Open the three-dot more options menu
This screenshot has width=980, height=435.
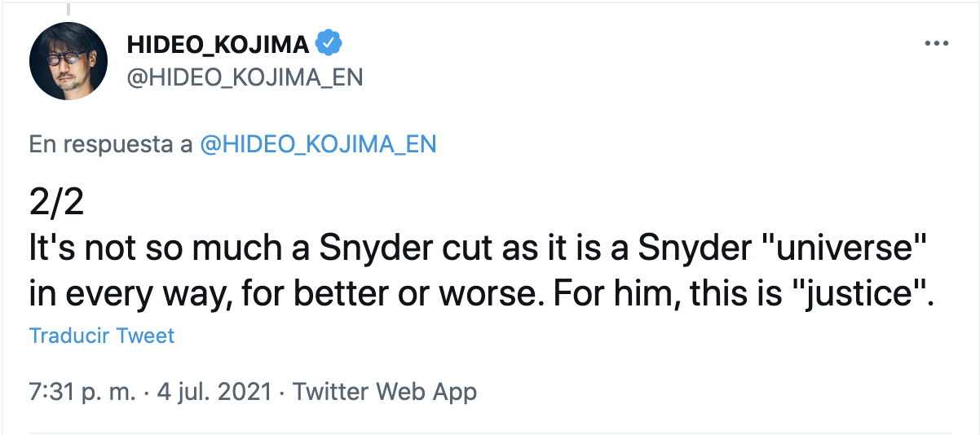[937, 44]
